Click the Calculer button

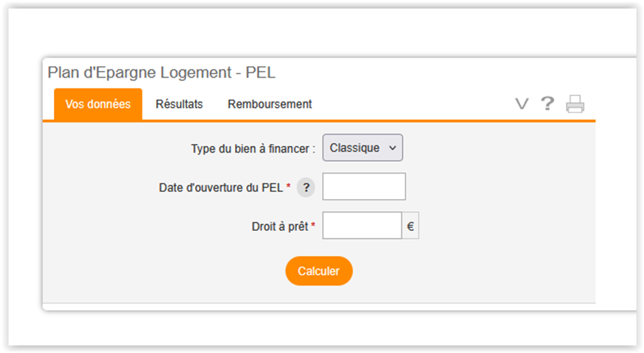tap(319, 271)
